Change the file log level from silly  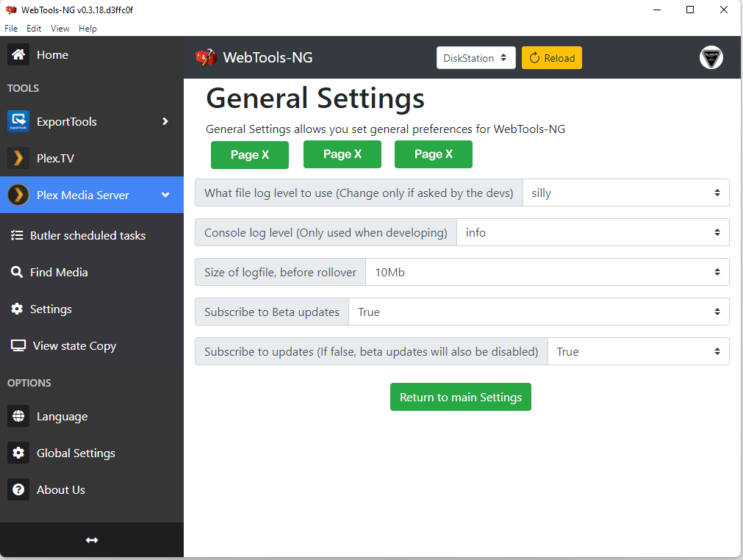coord(625,193)
